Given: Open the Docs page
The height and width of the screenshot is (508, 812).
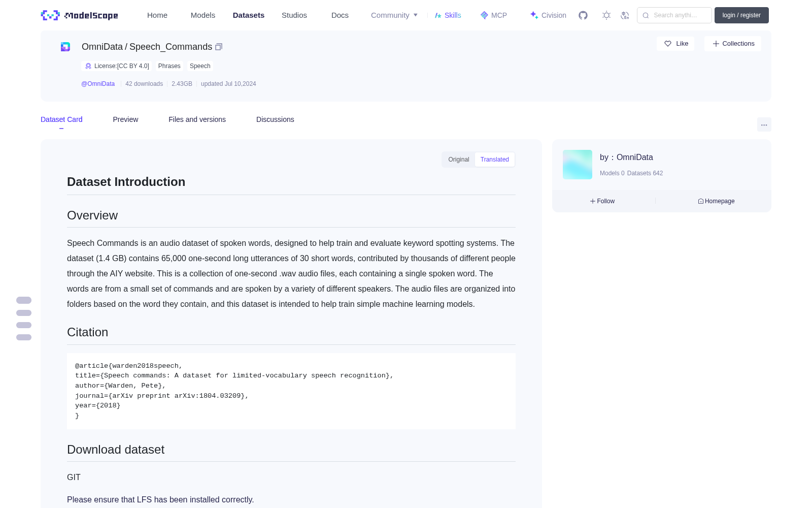Looking at the screenshot, I should (340, 15).
